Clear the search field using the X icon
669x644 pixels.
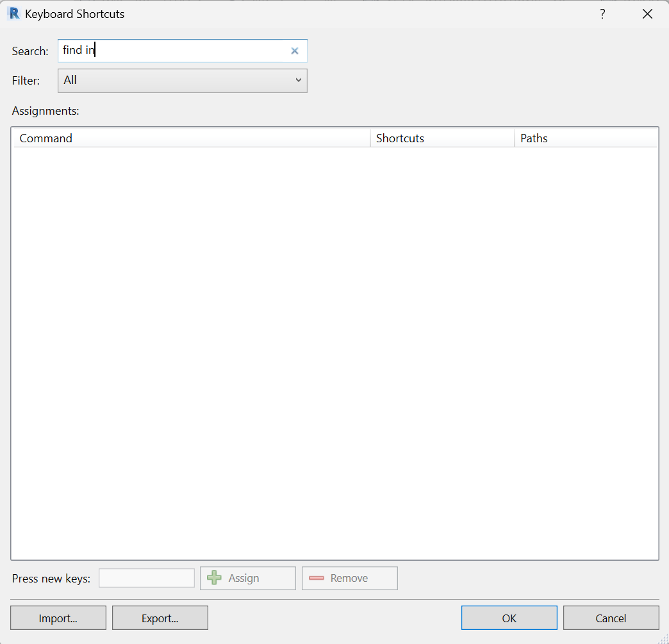coord(294,51)
